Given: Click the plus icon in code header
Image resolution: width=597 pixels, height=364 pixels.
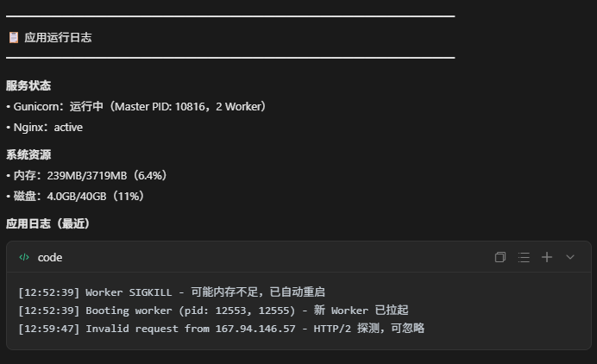Looking at the screenshot, I should point(547,257).
